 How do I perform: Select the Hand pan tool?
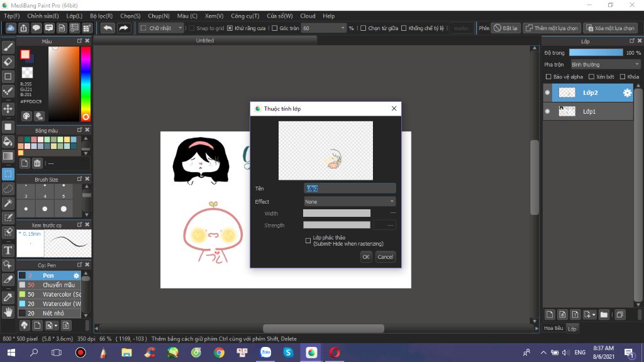[x=8, y=312]
